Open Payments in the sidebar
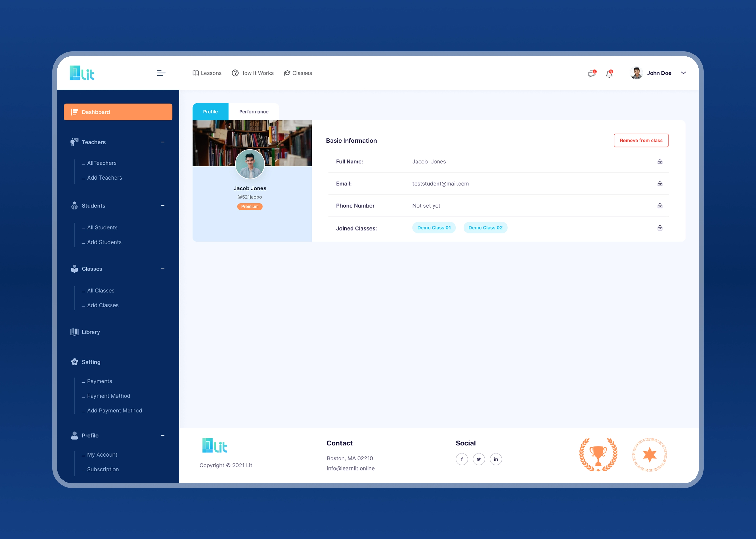 coord(99,381)
